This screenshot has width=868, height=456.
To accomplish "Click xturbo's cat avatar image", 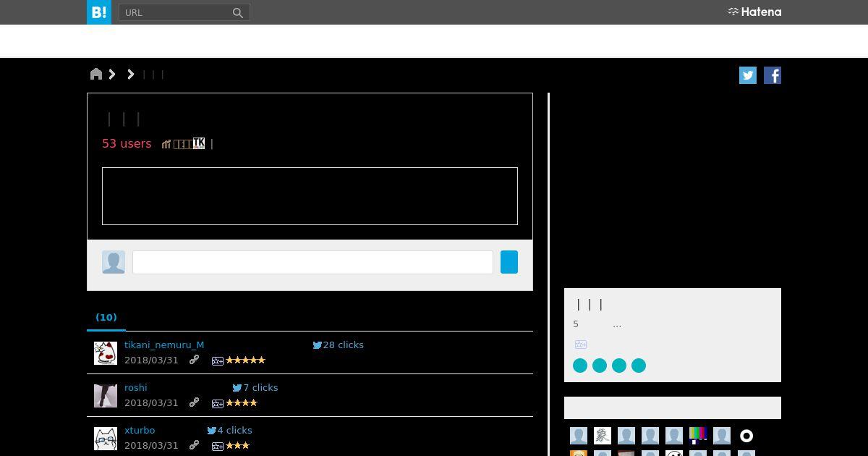I will coord(106,439).
